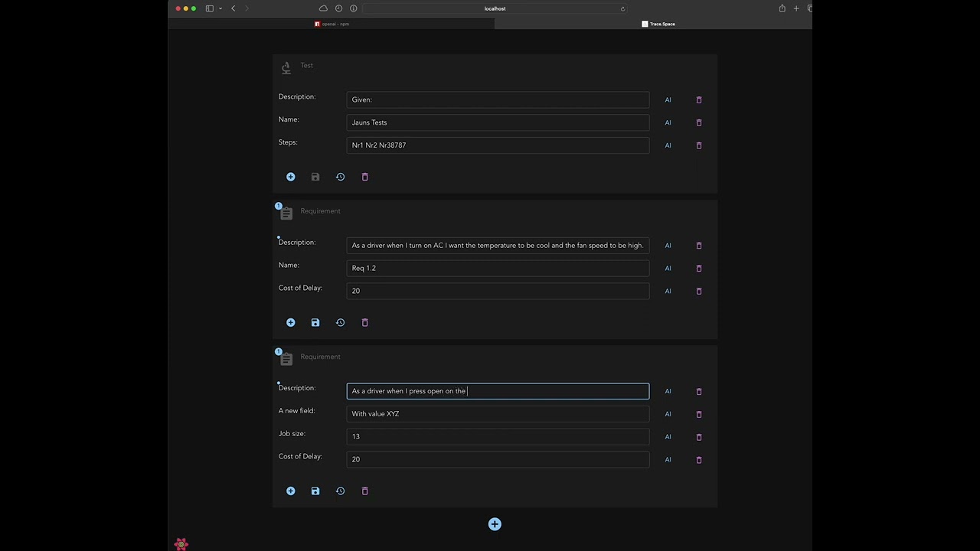Click AI for Cost of Delay in Req 1.2 card
Screen dimensions: 980x551
[x=668, y=292]
